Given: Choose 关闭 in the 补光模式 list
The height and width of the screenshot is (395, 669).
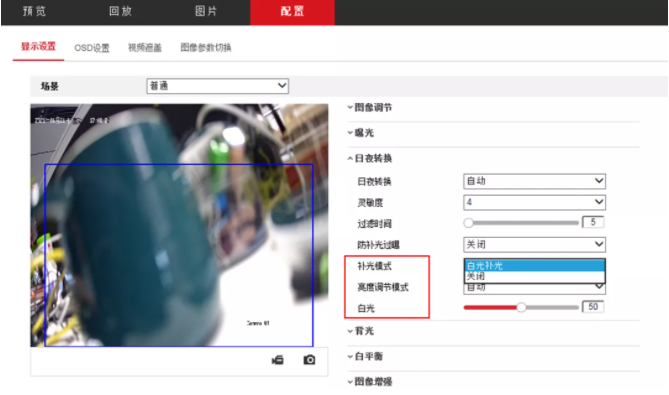Looking at the screenshot, I should pyautogui.click(x=534, y=276).
